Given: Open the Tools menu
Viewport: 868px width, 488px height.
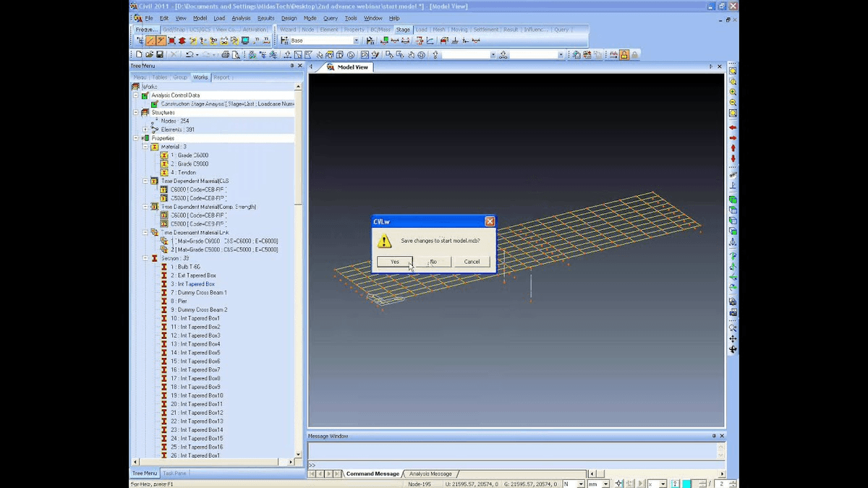Looking at the screenshot, I should click(x=351, y=18).
